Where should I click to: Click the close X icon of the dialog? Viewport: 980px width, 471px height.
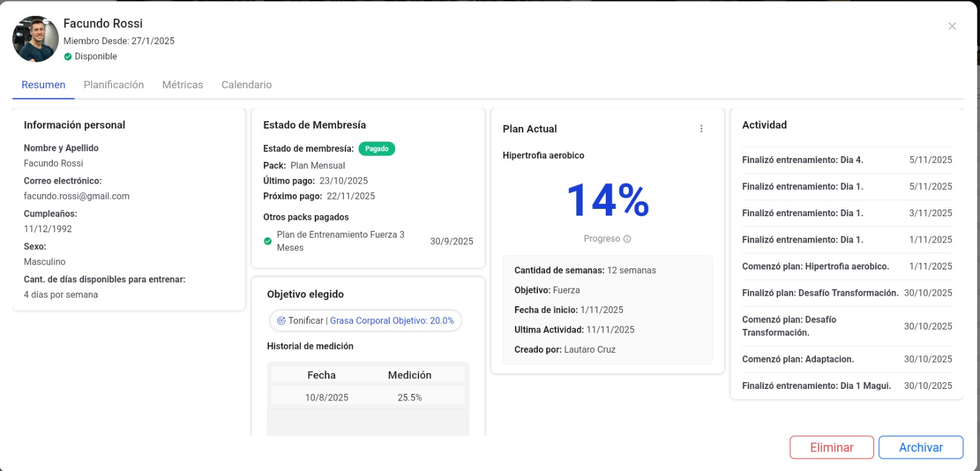(952, 26)
